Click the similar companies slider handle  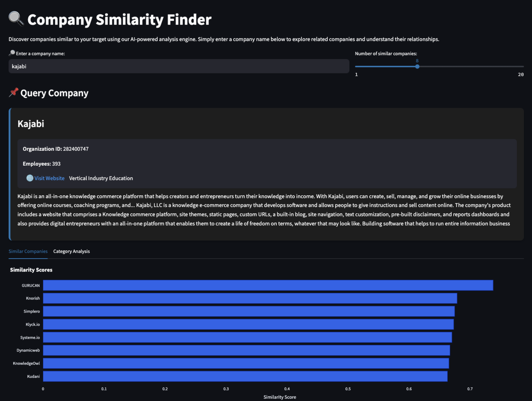(417, 67)
